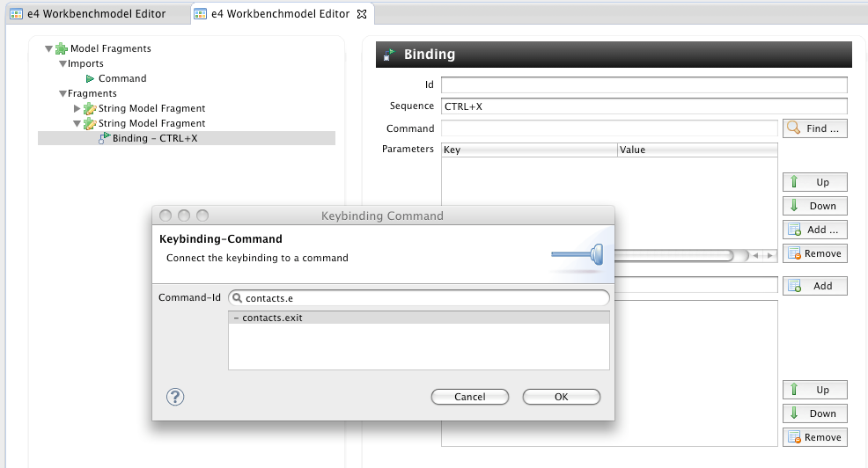Click the Command arrow icon under Imports

[x=90, y=78]
